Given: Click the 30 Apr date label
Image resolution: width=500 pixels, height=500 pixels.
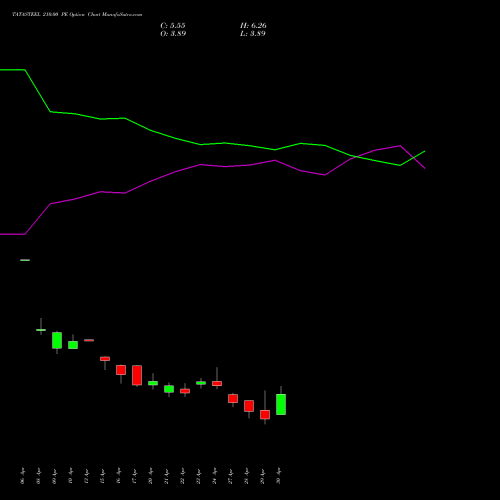Looking at the screenshot, I should [279, 476].
